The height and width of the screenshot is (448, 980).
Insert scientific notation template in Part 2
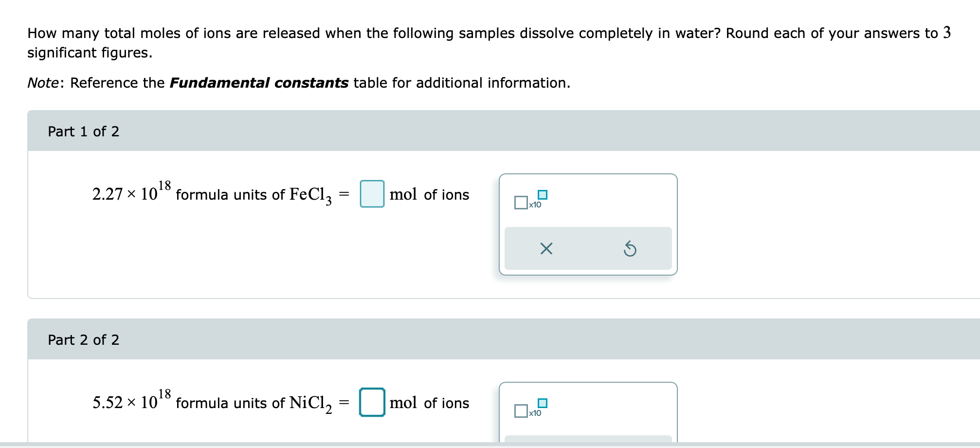[530, 408]
